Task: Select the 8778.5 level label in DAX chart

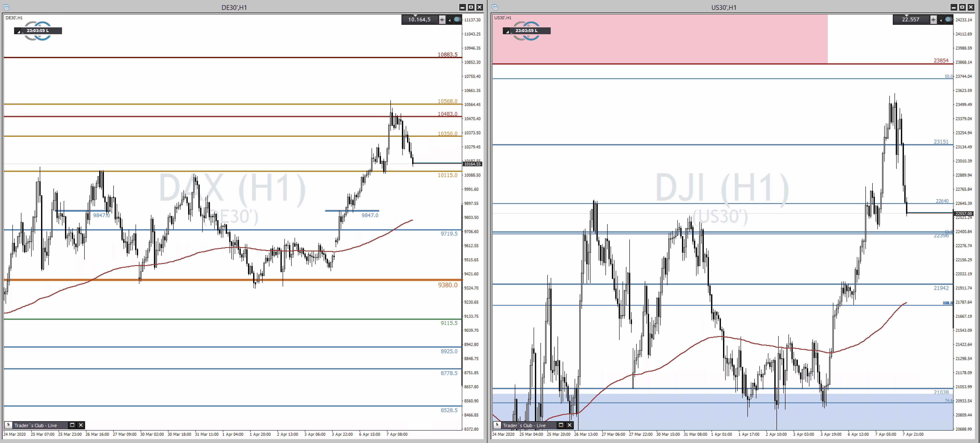Action: [449, 373]
